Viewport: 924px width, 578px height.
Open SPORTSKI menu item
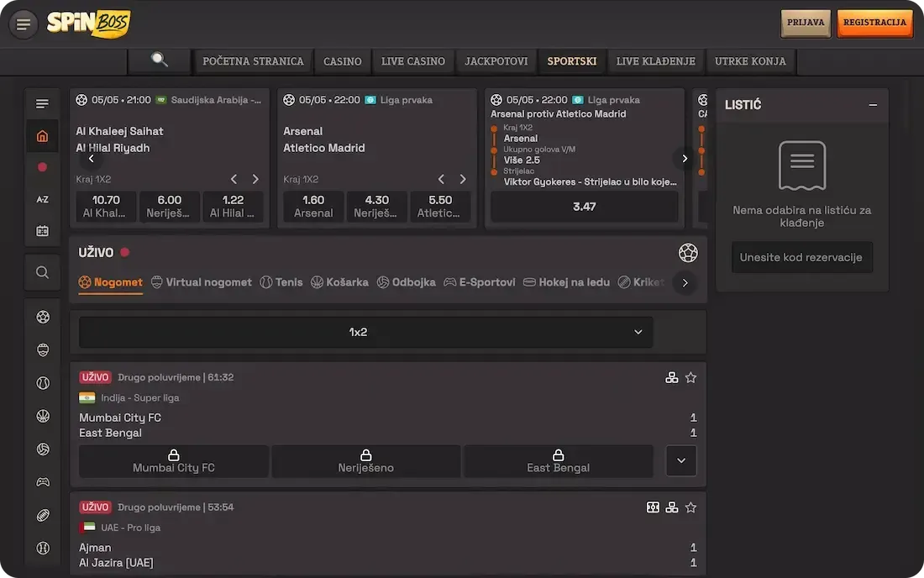(x=571, y=61)
